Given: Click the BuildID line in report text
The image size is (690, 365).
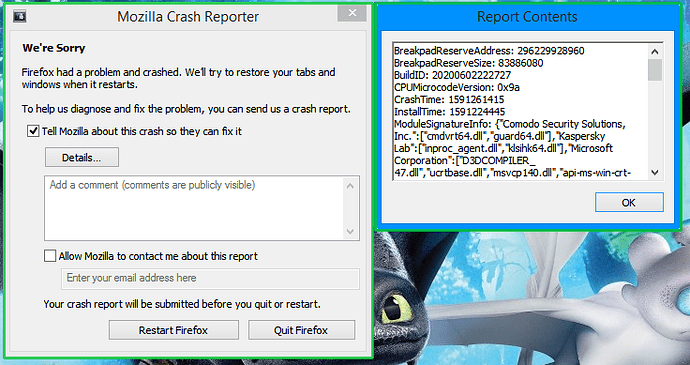Looking at the screenshot, I should pos(452,75).
